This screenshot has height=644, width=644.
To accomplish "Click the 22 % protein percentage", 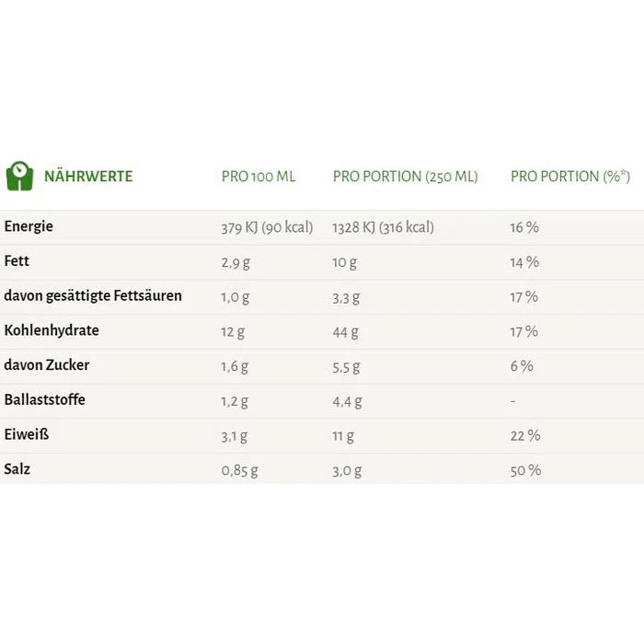I will pos(524,435).
